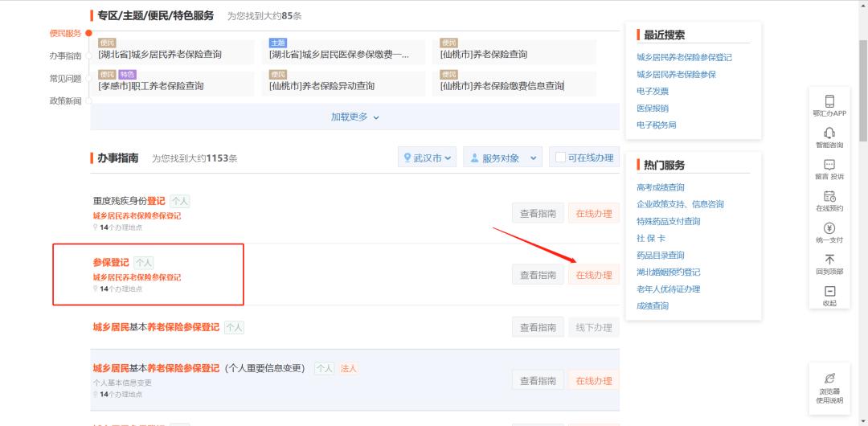
Task: Open hot service 湖北婚姻预约登记
Action: tap(668, 272)
